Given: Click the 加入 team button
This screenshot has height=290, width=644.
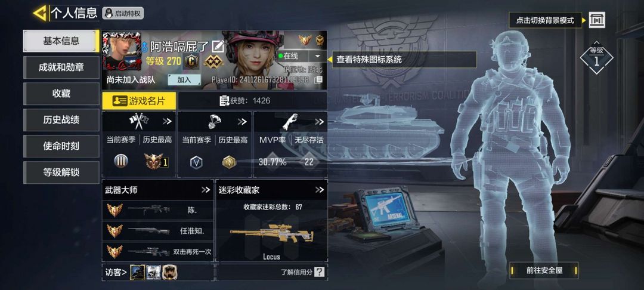Looking at the screenshot, I should point(184,80).
